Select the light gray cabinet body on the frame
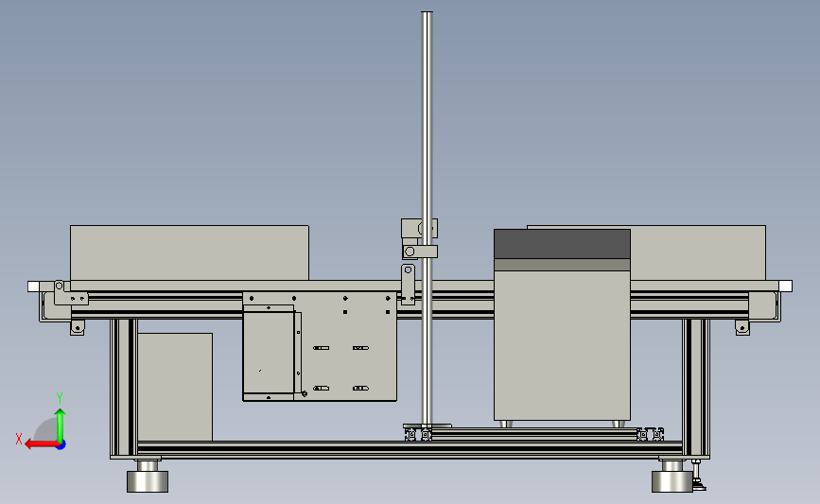 (x=562, y=345)
